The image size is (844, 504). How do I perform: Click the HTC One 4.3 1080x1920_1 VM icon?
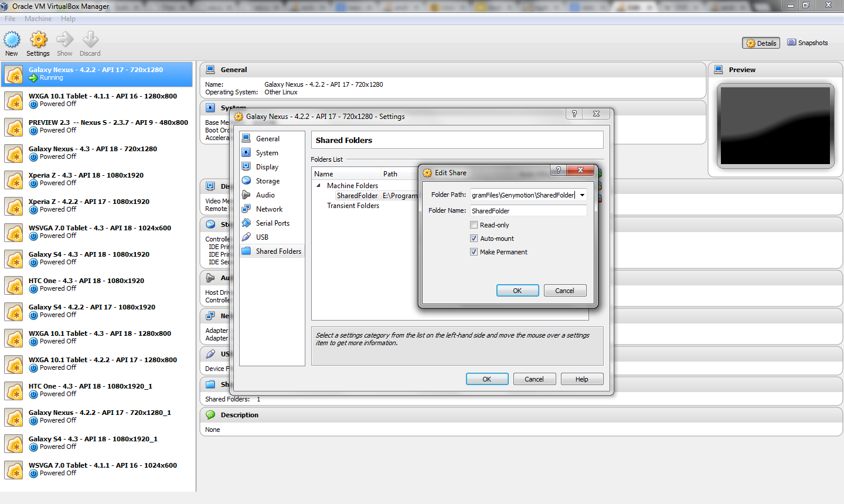coord(14,391)
